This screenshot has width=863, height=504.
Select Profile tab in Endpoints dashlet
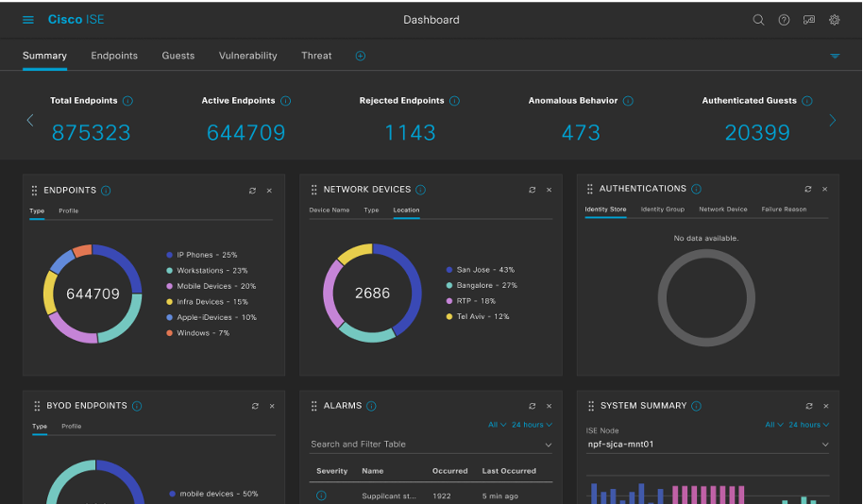click(x=69, y=210)
